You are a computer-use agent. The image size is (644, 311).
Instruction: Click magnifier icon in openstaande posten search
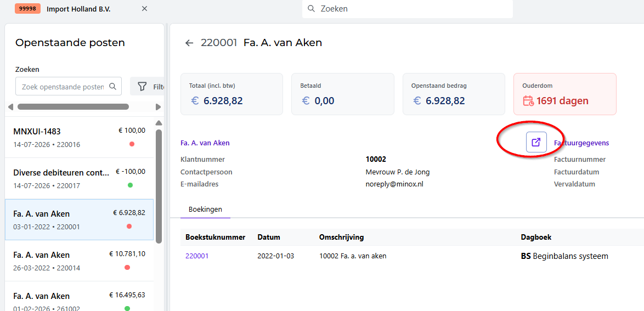pyautogui.click(x=112, y=86)
